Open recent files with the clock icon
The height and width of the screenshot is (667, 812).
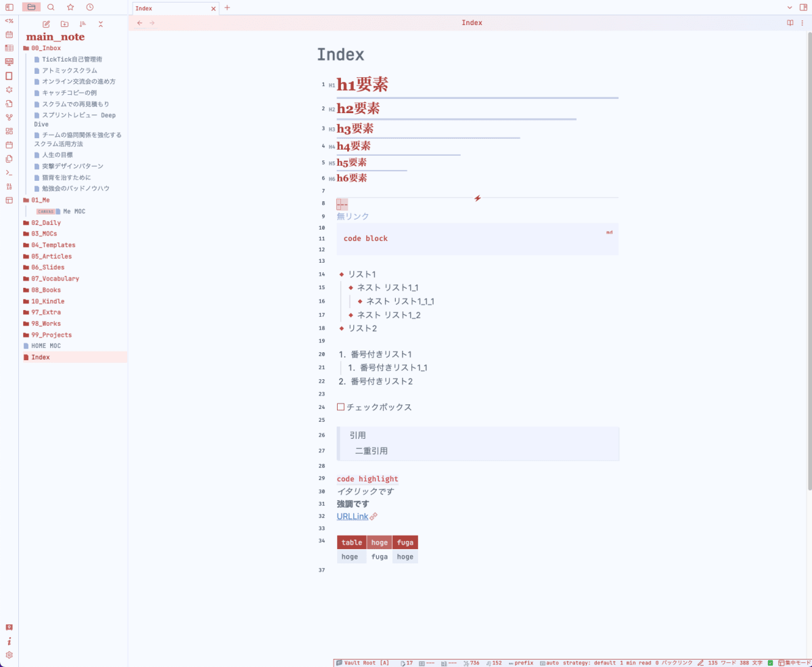(x=89, y=7)
